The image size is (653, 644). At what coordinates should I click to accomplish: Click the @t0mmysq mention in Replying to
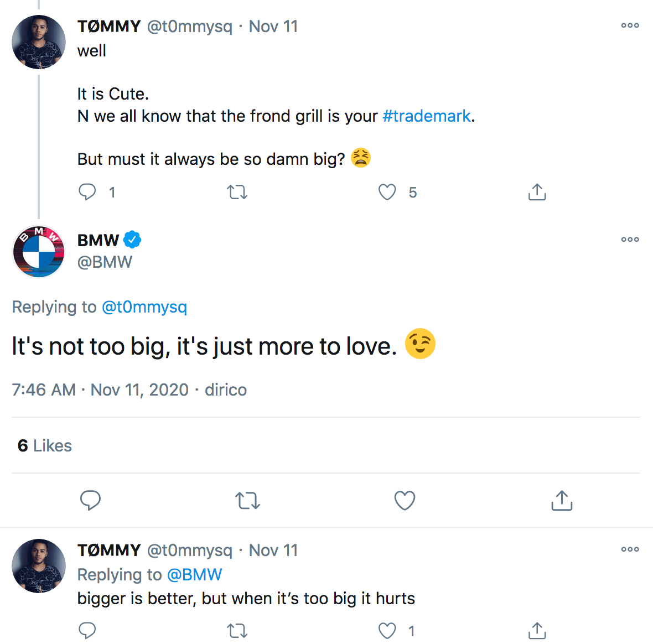(144, 307)
